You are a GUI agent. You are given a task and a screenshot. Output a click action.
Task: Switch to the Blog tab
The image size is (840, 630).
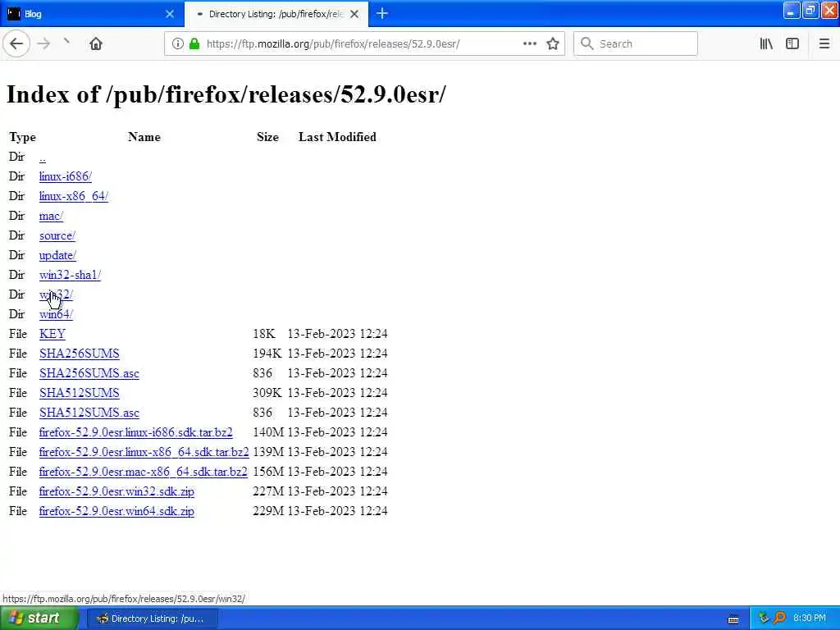pos(92,14)
